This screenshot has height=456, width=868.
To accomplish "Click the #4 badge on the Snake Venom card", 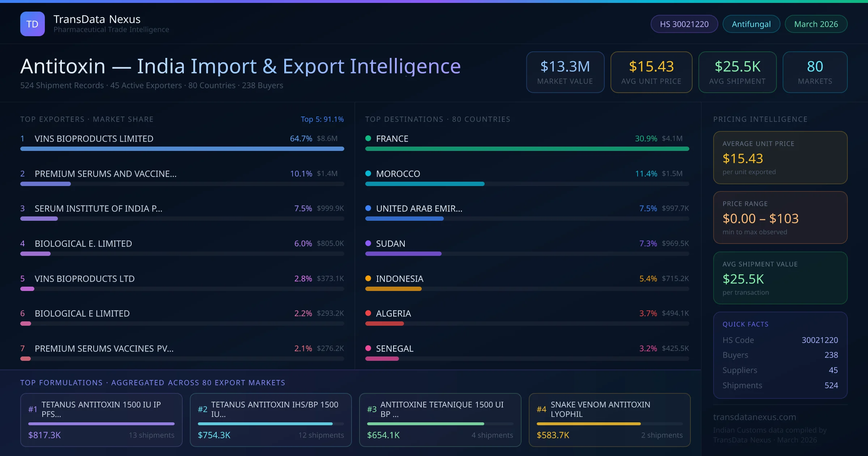I will (x=541, y=409).
